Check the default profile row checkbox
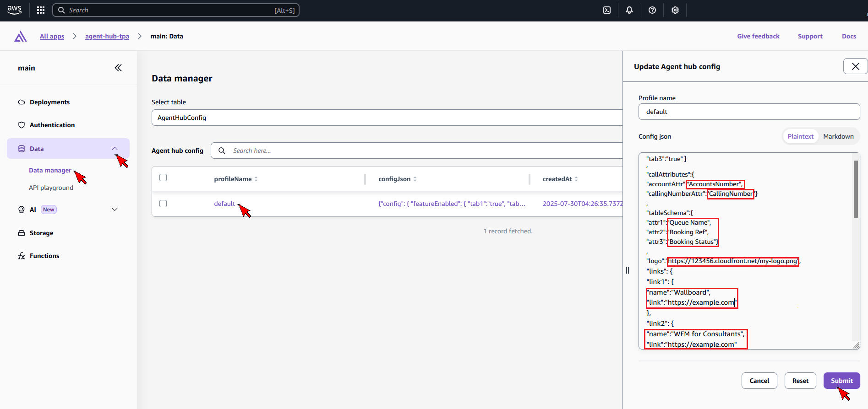The image size is (868, 409). (163, 204)
